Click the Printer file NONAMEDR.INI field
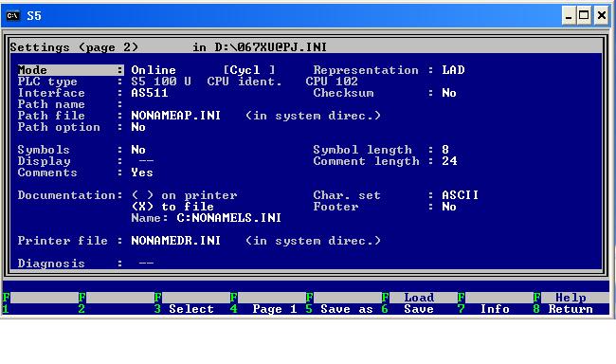Viewport: 616px width, 364px height. [x=176, y=241]
